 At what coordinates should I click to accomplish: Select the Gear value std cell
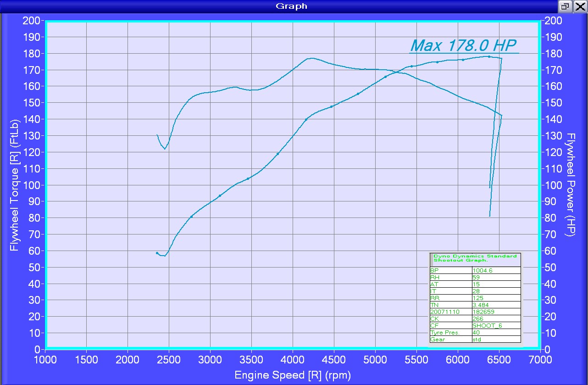(x=496, y=340)
